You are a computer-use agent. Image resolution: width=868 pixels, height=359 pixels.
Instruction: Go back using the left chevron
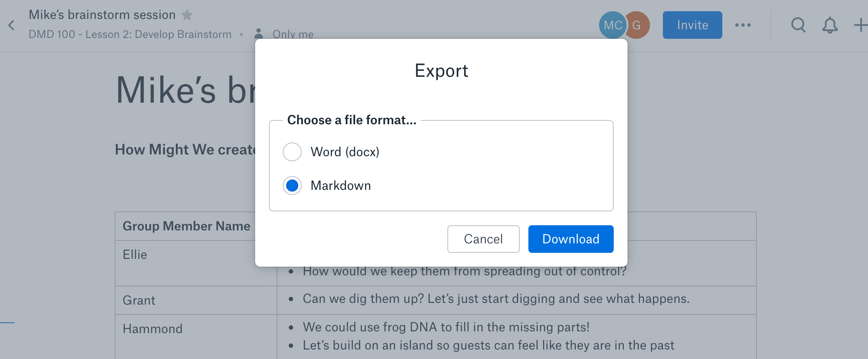[x=12, y=25]
